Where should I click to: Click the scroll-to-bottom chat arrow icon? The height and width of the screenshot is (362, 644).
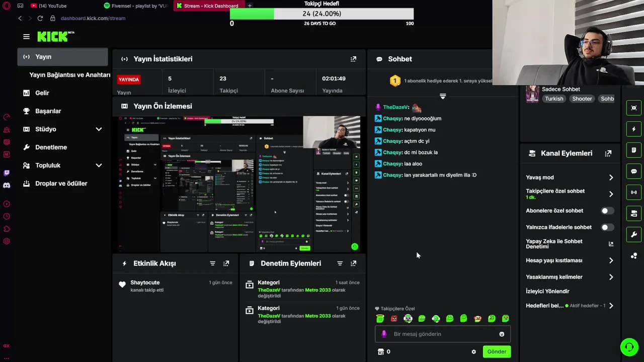click(x=443, y=96)
